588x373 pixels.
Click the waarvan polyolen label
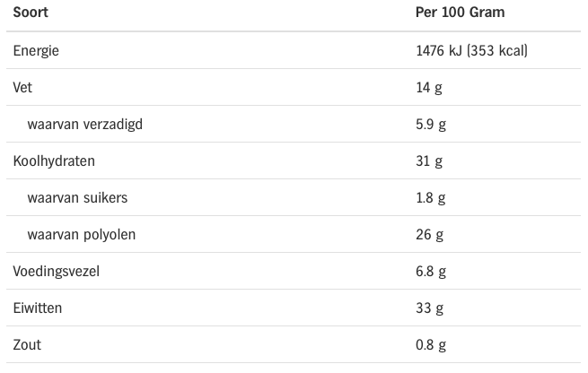pyautogui.click(x=82, y=234)
